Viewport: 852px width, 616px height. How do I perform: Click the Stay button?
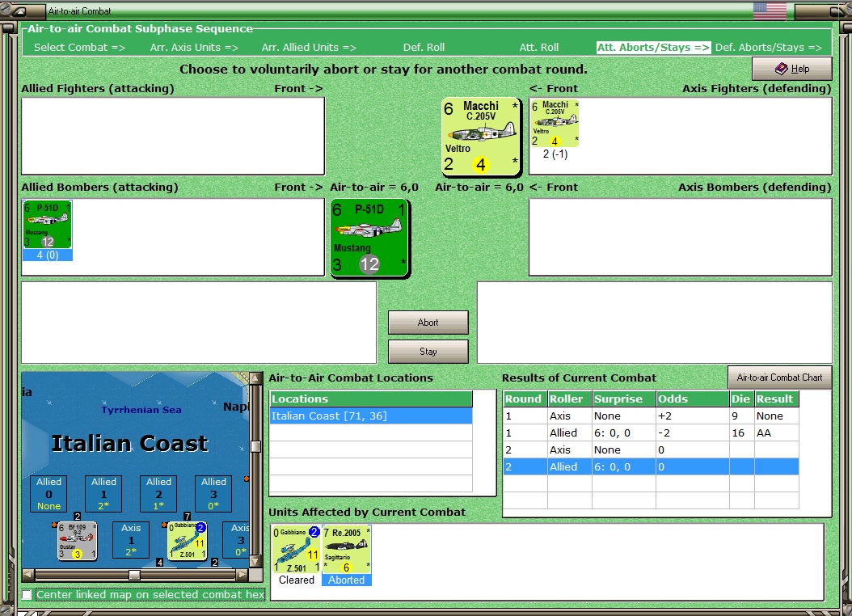(x=428, y=352)
